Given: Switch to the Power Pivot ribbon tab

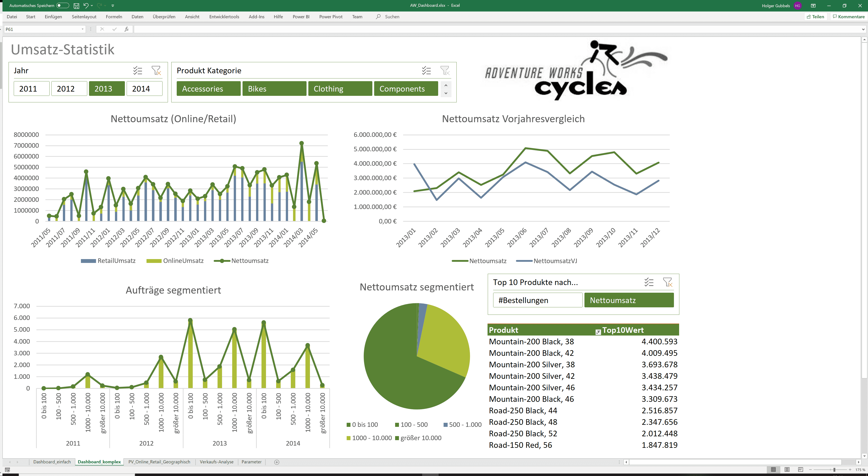Looking at the screenshot, I should [331, 16].
